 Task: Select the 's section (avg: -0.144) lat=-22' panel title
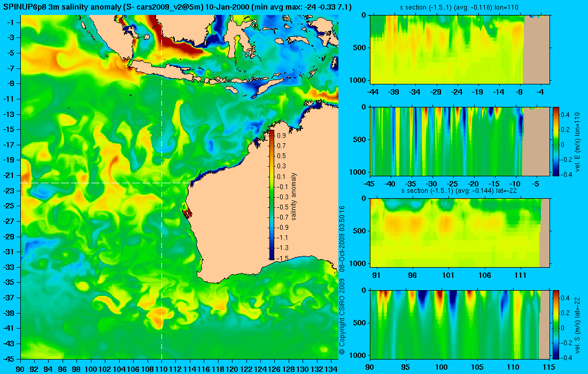click(459, 190)
